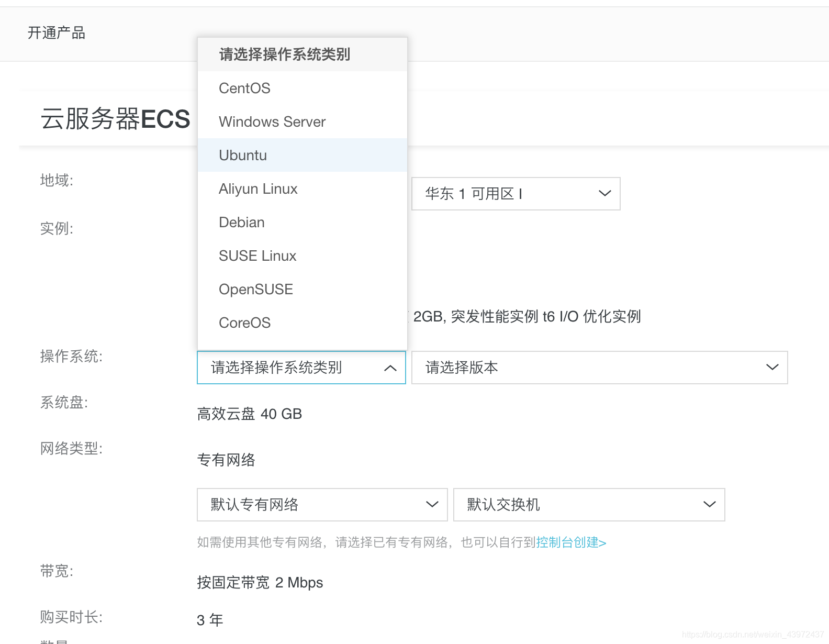Collapse the 请选择操作系统类别 dropdown
Image resolution: width=829 pixels, height=644 pixels.
[301, 368]
